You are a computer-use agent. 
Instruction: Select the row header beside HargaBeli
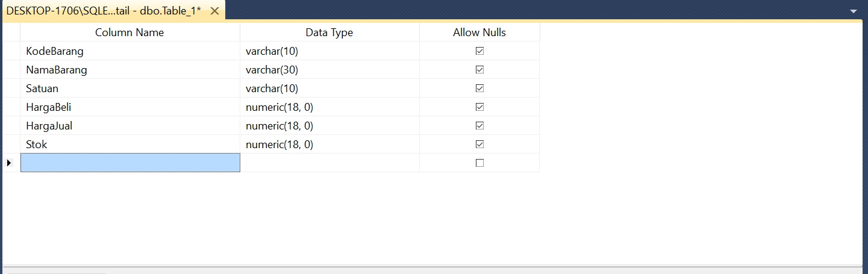[x=11, y=107]
